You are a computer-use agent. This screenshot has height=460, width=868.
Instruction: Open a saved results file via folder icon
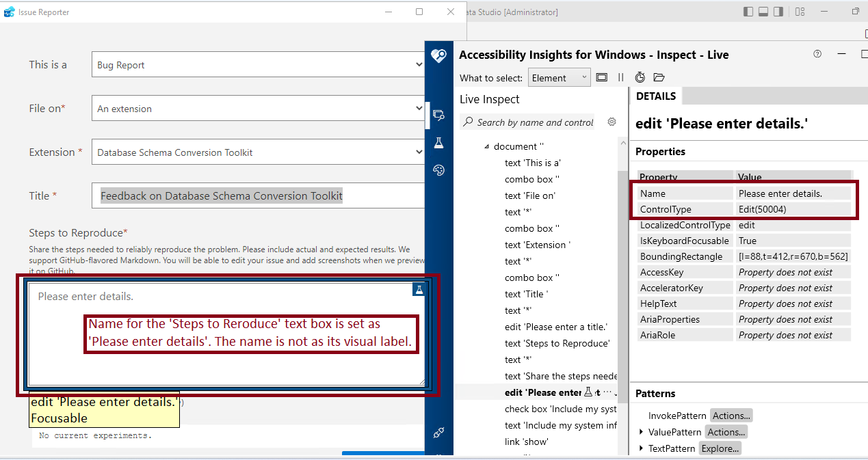(658, 77)
